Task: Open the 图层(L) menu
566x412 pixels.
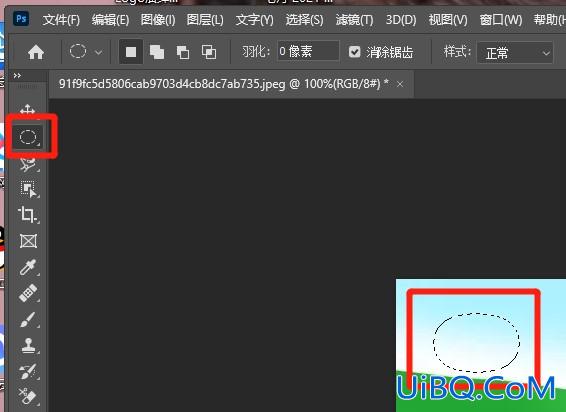Action: [x=205, y=19]
